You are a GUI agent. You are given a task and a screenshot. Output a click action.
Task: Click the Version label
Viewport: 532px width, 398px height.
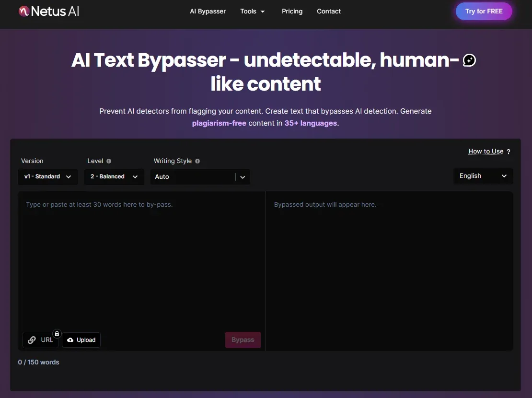pyautogui.click(x=32, y=161)
